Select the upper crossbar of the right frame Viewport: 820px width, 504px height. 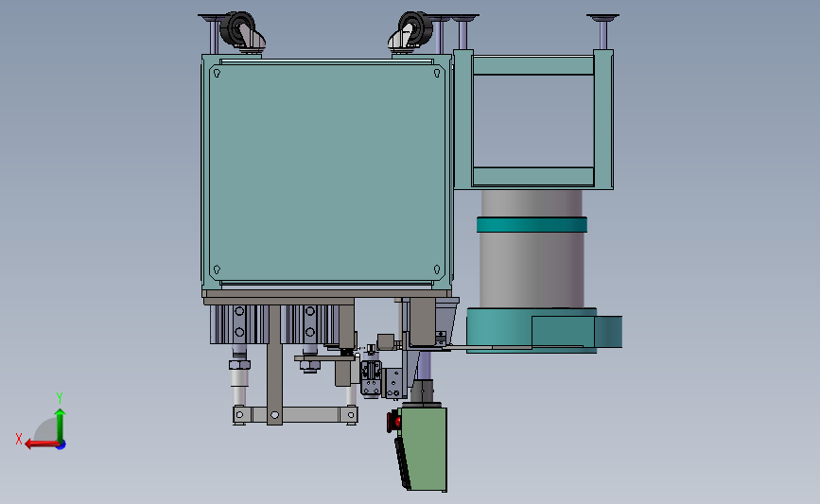[532, 65]
